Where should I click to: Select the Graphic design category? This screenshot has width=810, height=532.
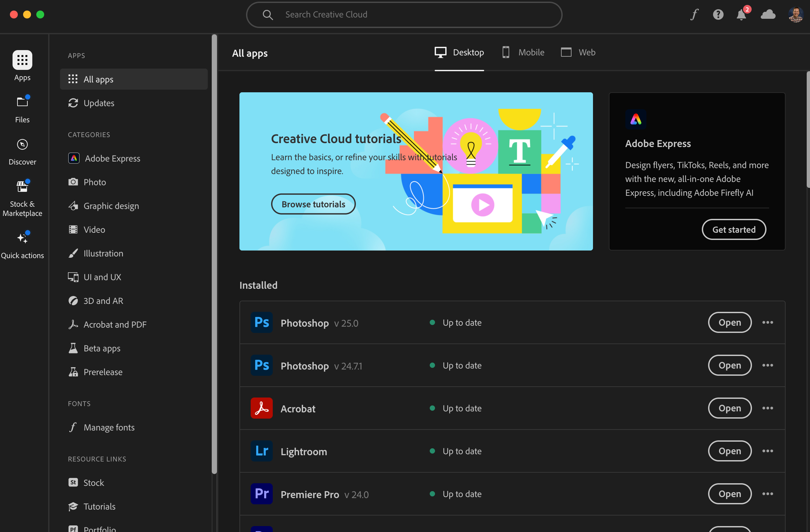(x=111, y=206)
